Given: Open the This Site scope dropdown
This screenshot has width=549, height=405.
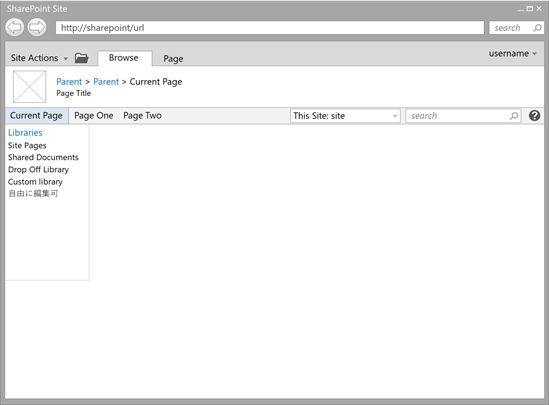Looking at the screenshot, I should click(x=345, y=116).
